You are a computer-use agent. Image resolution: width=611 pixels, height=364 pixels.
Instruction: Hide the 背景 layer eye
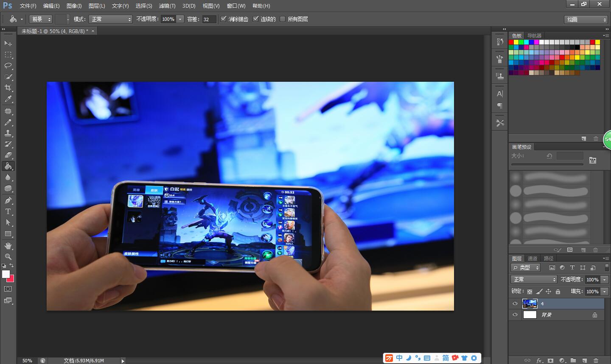point(515,315)
